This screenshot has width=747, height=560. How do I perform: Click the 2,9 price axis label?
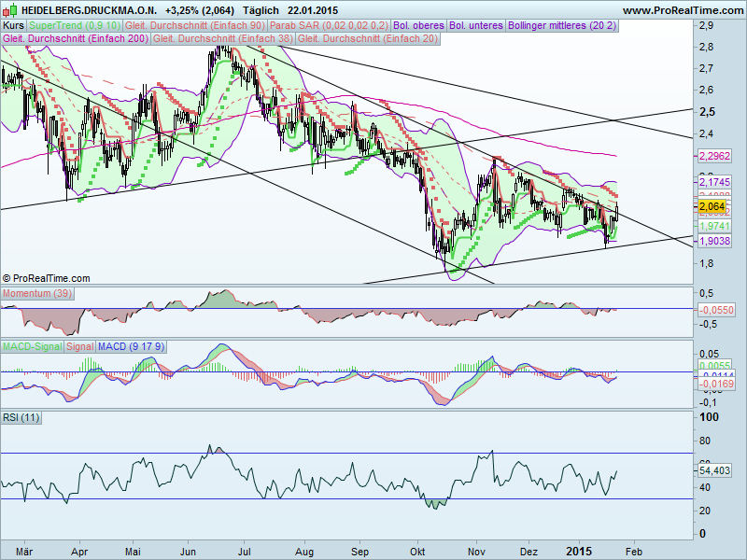pos(707,25)
